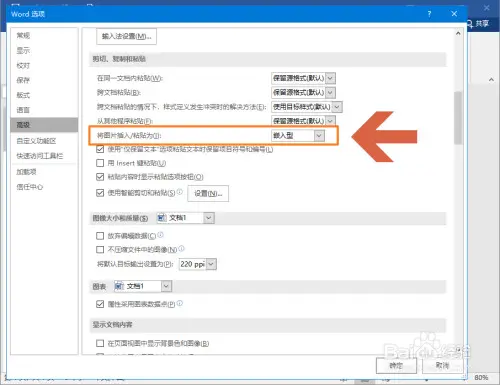The height and width of the screenshot is (385, 500).
Task: Click the scroll-up arrow of options pane
Action: pyautogui.click(x=458, y=33)
